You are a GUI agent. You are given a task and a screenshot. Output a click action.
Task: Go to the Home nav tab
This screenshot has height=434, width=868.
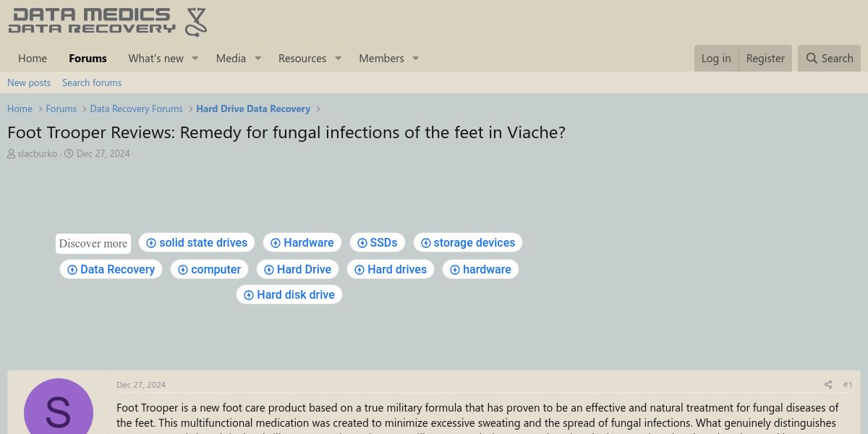pyautogui.click(x=33, y=59)
